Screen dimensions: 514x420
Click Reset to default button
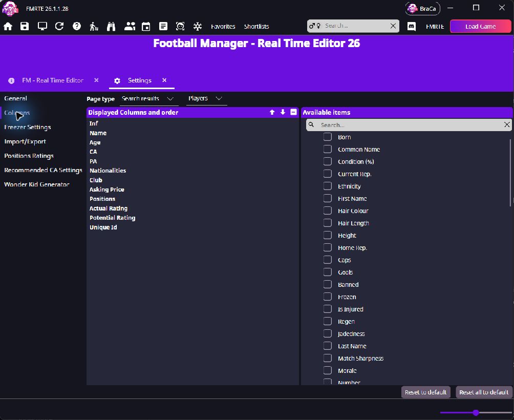pos(425,392)
